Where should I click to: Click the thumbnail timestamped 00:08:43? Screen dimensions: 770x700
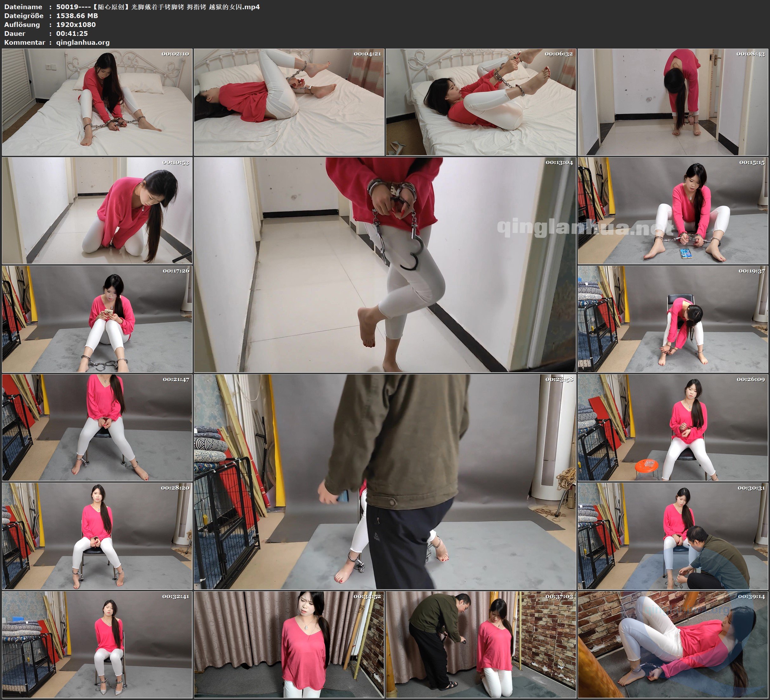pyautogui.click(x=673, y=102)
